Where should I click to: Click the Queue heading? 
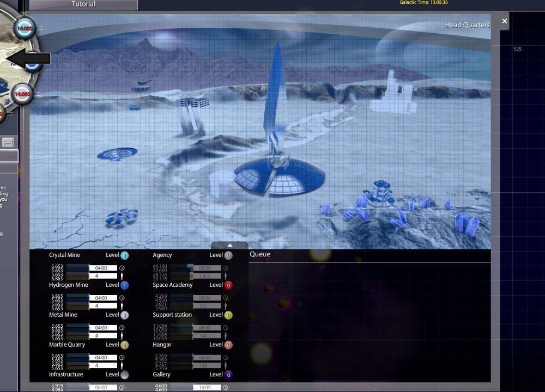(x=260, y=254)
